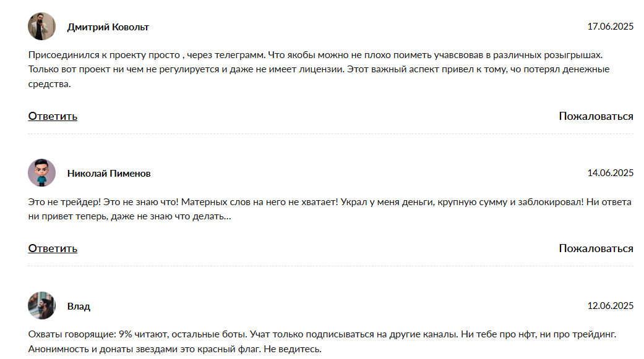Reply to Николай Пименов's review via Ответить
Viewport: 644px width, 359px height.
point(53,248)
